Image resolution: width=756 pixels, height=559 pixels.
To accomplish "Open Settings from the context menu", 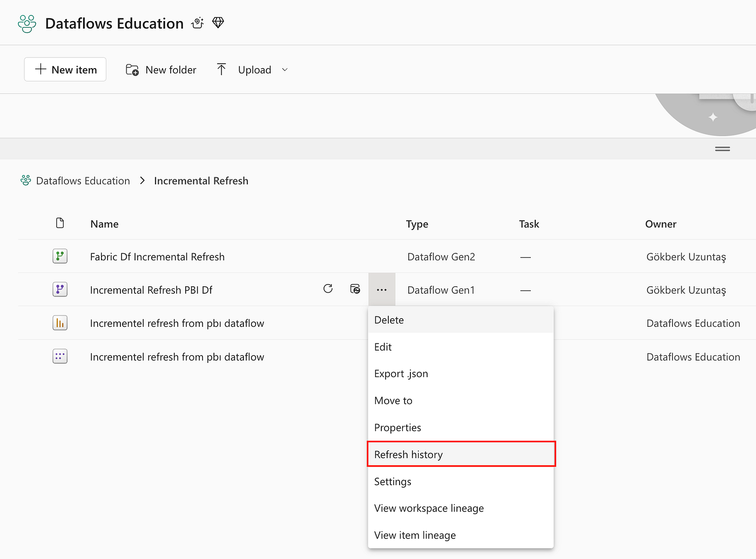I will point(393,481).
